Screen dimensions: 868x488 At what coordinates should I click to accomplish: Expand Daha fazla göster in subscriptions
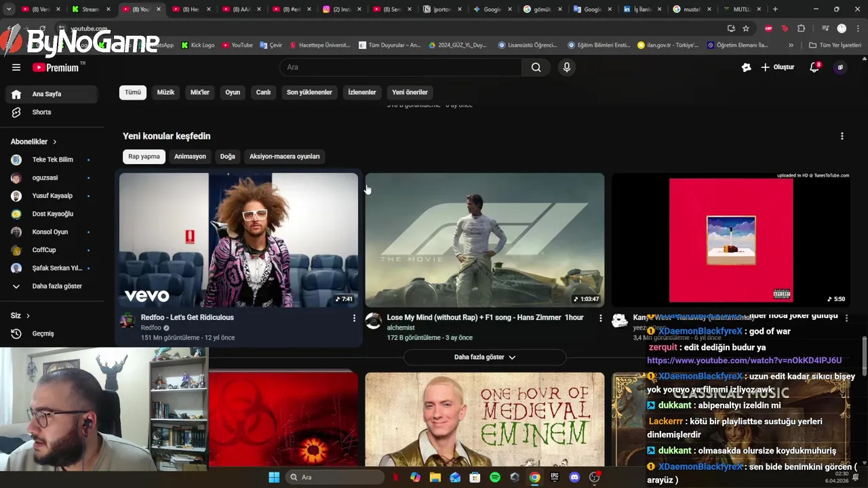click(52, 286)
